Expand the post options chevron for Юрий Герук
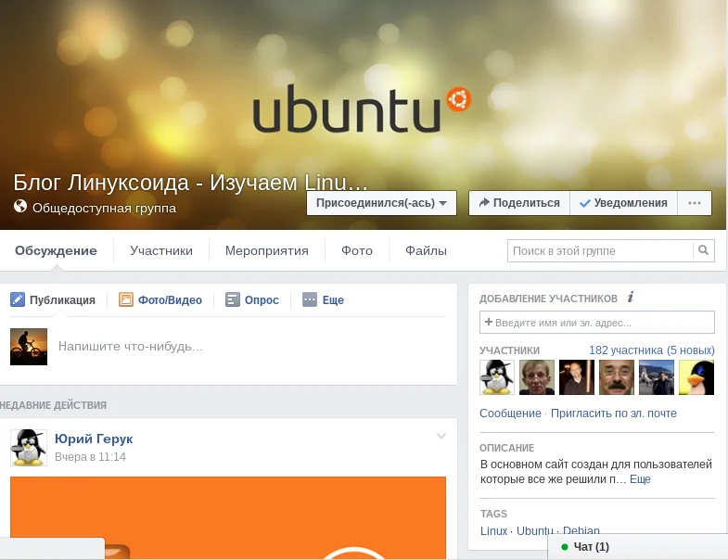This screenshot has width=728, height=560. pyautogui.click(x=441, y=436)
